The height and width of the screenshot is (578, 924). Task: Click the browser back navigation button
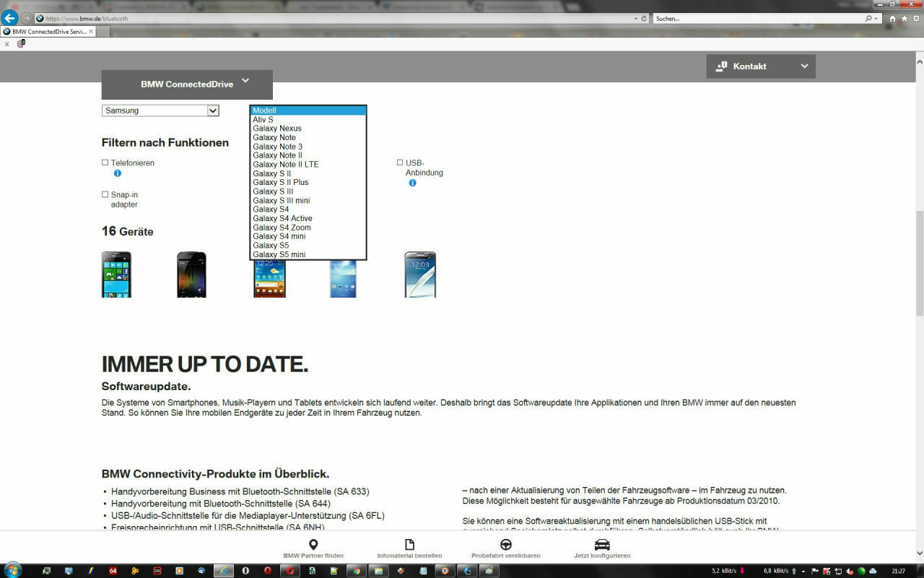click(9, 18)
